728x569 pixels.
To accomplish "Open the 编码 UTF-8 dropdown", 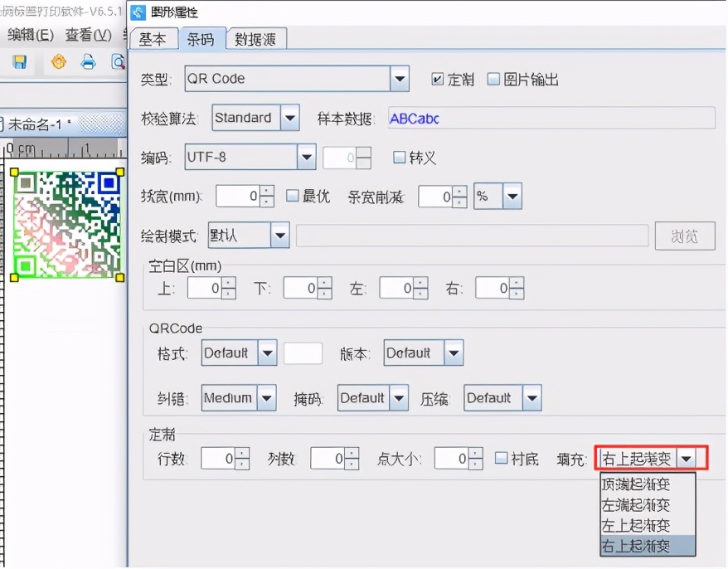I will (307, 157).
